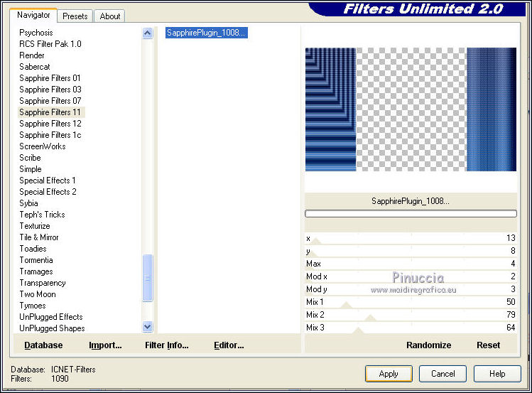Viewport: 532px width, 393px height.
Task: Select Special Effects 2
Action: [48, 192]
